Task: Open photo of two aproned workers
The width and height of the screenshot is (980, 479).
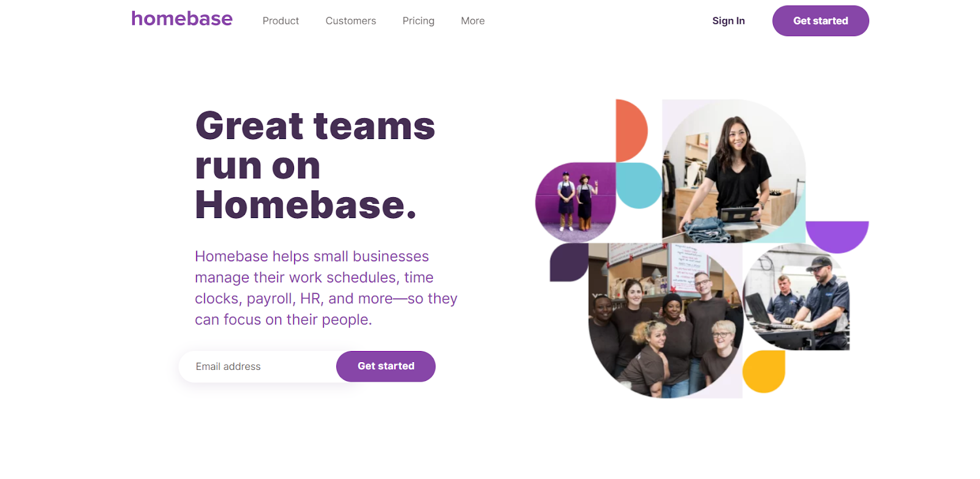Action: pos(575,203)
